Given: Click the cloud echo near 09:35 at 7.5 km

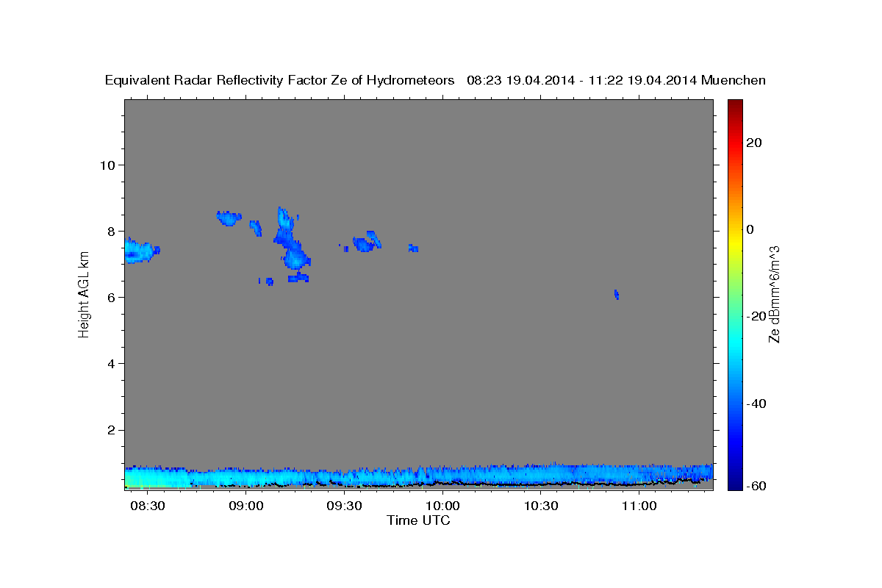Looking at the screenshot, I should click(x=366, y=242).
